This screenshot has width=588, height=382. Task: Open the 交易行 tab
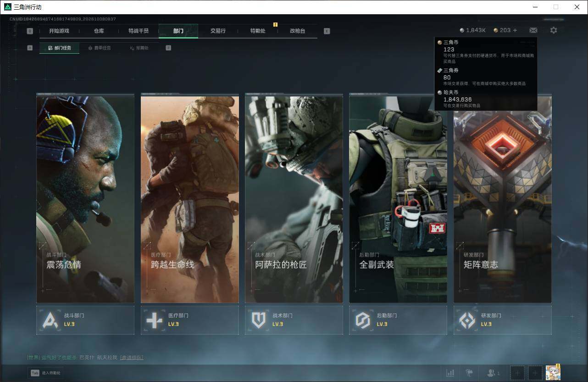[x=218, y=31]
